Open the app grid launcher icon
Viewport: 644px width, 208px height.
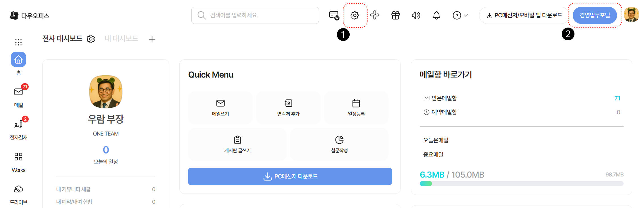pyautogui.click(x=18, y=42)
